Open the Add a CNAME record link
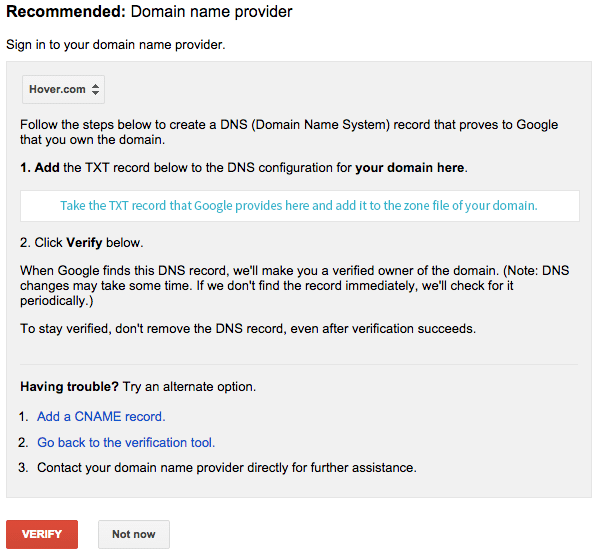Image resolution: width=597 pixels, height=558 pixels. point(101,416)
